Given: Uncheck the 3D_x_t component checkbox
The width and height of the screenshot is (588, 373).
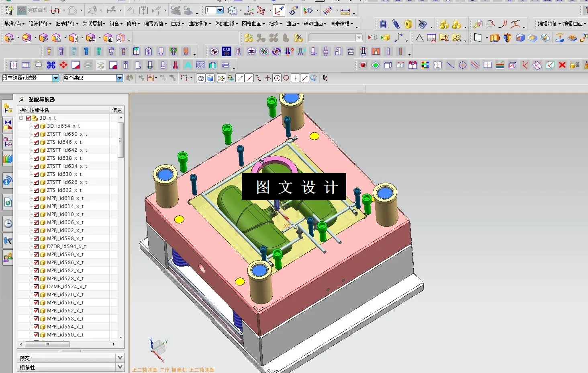Looking at the screenshot, I should pos(29,118).
